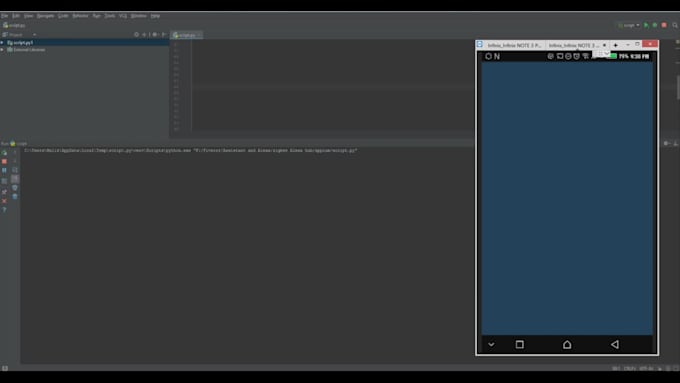The width and height of the screenshot is (680, 383).
Task: Select first Infinix NOTE 3 tab in device window
Action: 514,45
